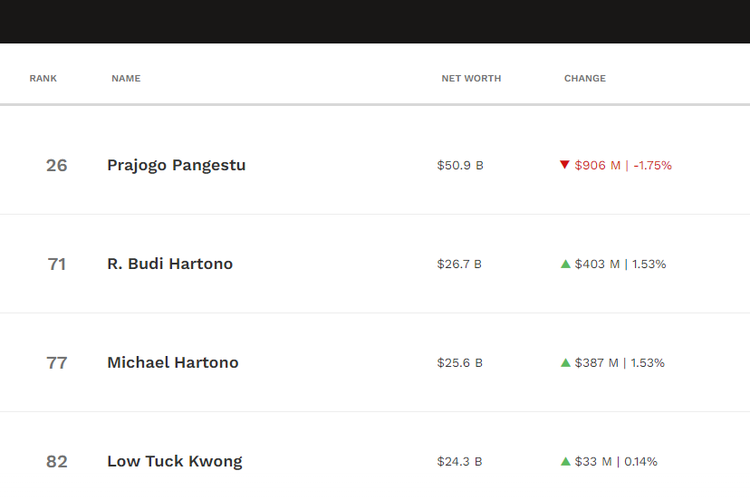
Task: Click the green up arrow beside $33 M
Action: pos(565,461)
